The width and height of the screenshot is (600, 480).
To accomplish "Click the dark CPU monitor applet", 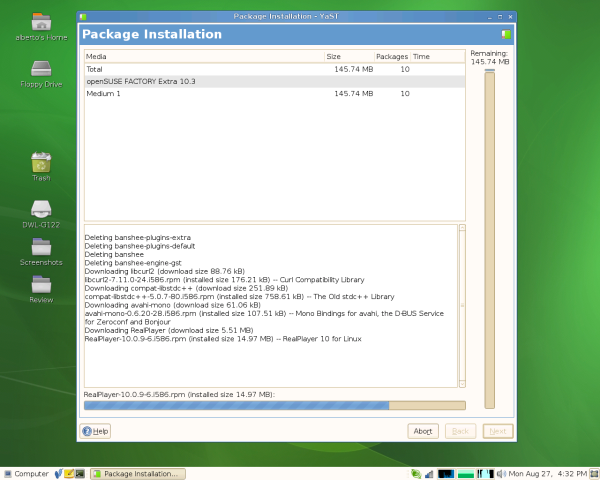I will (x=446, y=474).
